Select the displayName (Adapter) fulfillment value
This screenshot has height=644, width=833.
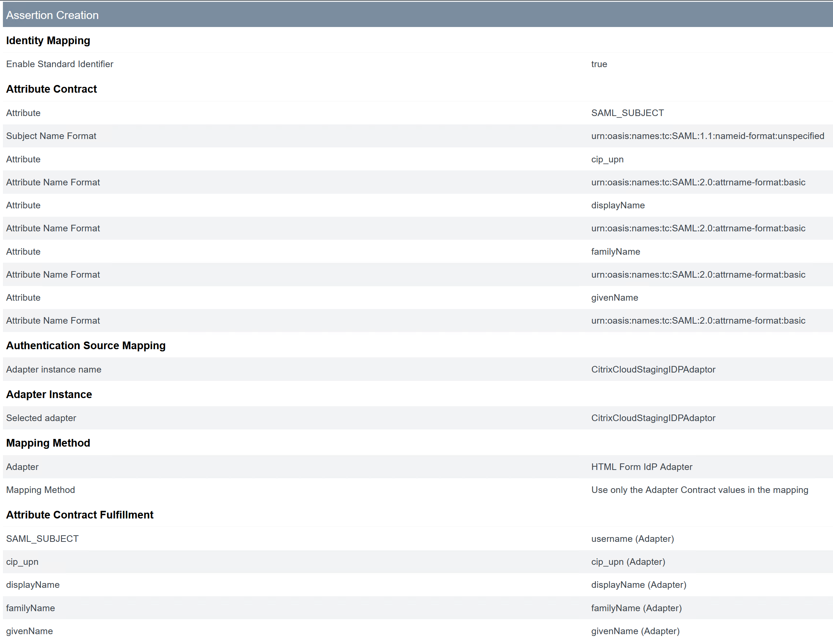(639, 585)
